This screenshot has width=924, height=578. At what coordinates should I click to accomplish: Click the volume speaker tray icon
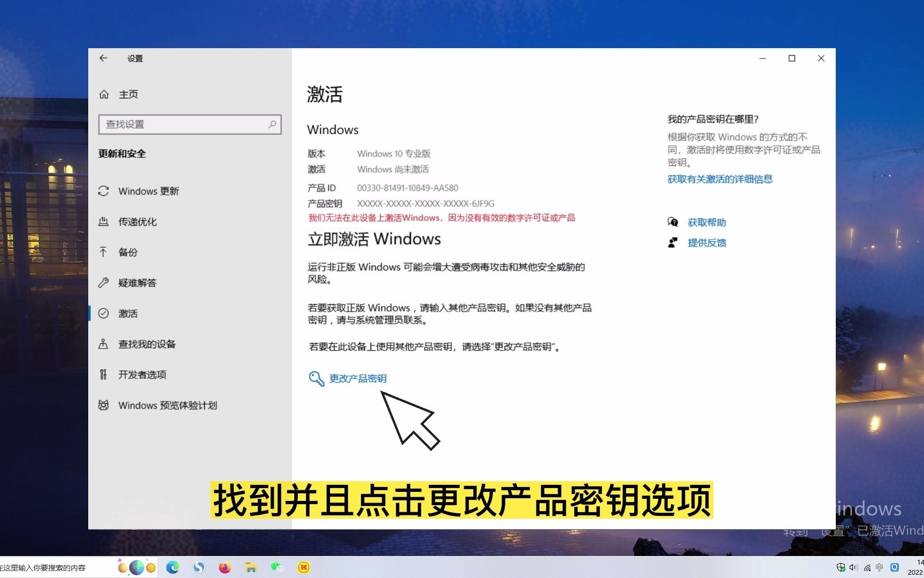[x=853, y=567]
